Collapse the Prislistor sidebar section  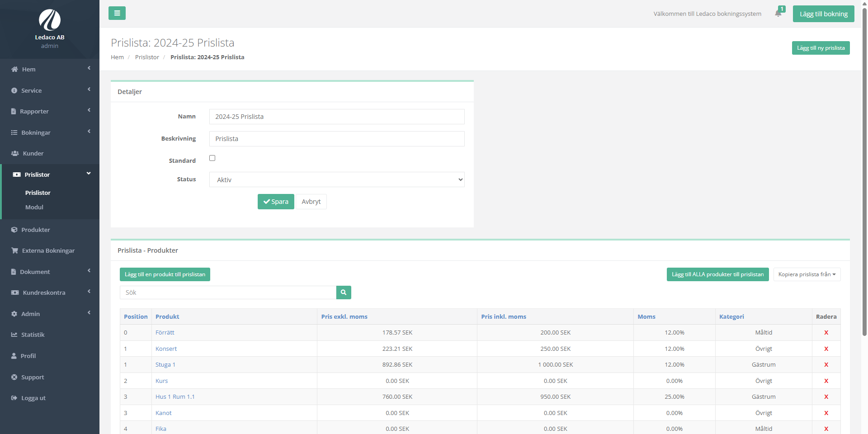tap(50, 175)
